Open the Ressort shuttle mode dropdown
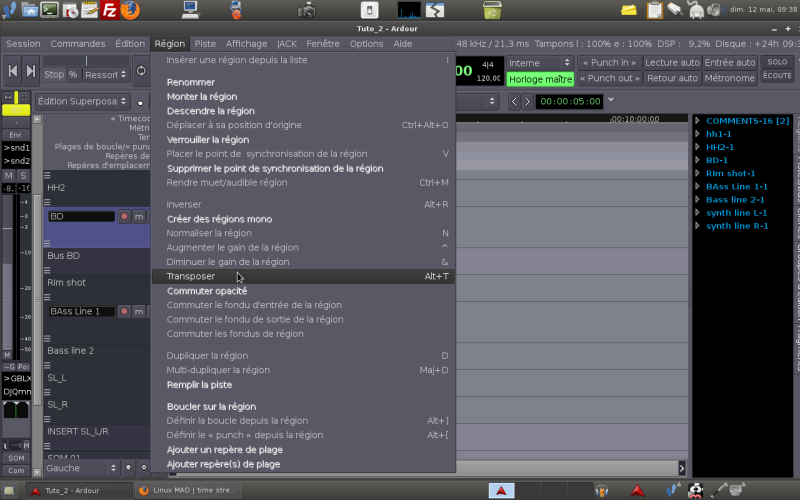Screen dimensions: 800x500 coord(106,74)
